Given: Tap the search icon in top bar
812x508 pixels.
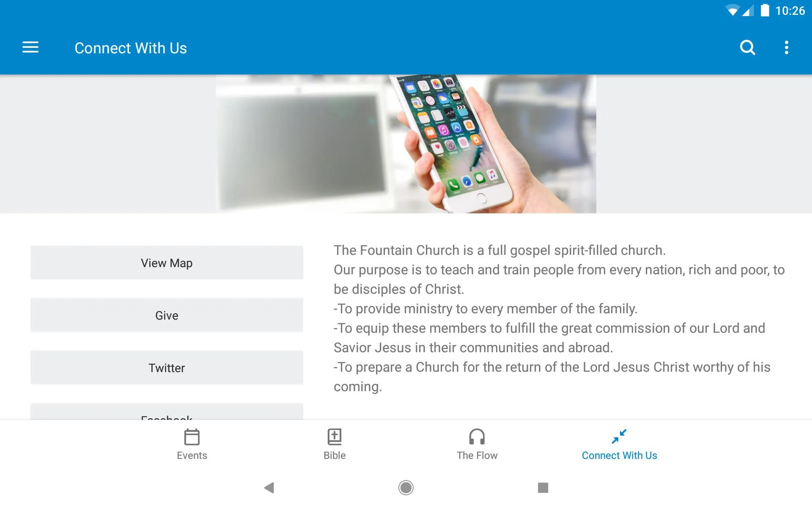Looking at the screenshot, I should (748, 47).
